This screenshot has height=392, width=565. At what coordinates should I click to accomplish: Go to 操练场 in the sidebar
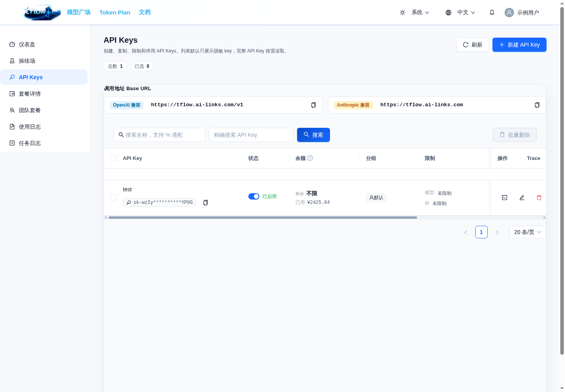44,61
